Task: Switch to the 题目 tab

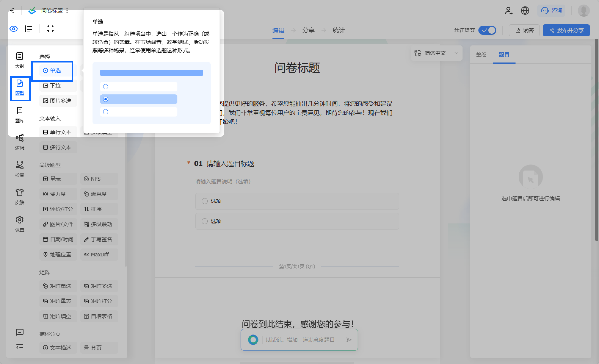Action: (x=504, y=55)
